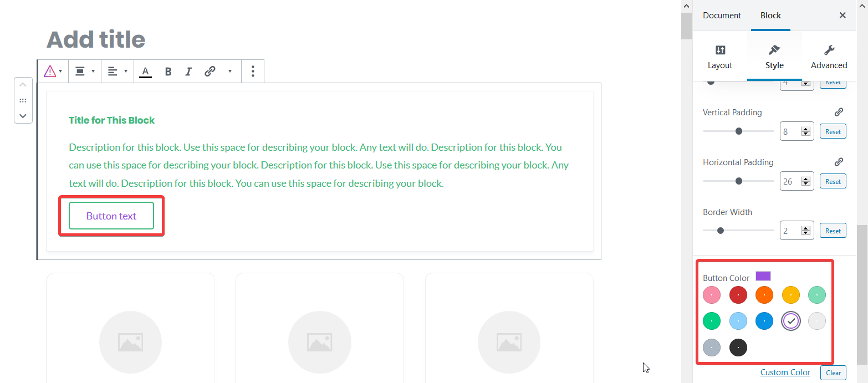Screen dimensions: 868x383
Task: Open the block's more options menu
Action: (253, 71)
